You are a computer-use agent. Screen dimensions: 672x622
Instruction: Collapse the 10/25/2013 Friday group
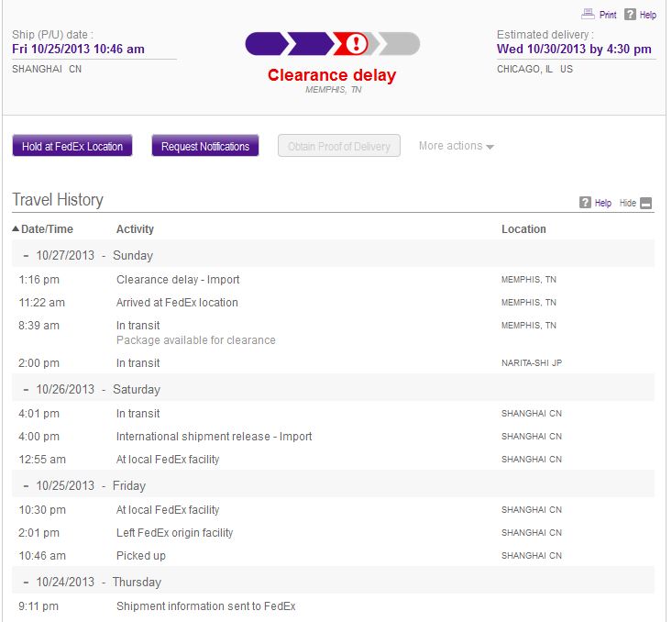coord(27,486)
